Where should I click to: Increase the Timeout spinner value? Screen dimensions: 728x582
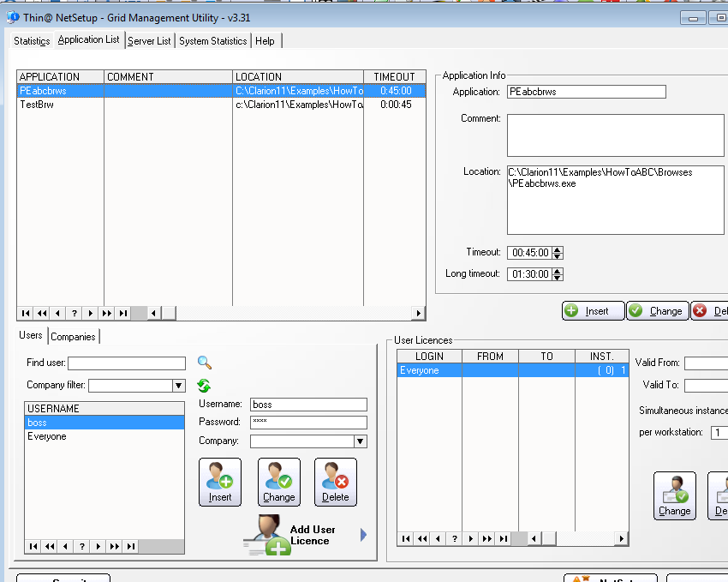(x=558, y=249)
